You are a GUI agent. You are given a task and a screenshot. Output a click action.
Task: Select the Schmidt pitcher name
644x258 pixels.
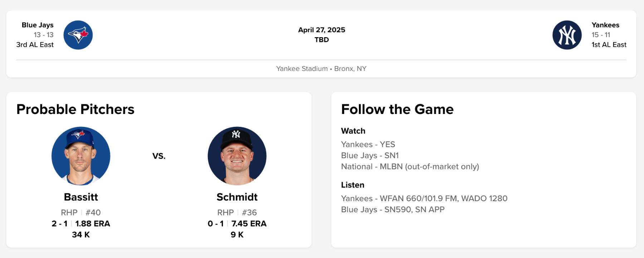[237, 197]
